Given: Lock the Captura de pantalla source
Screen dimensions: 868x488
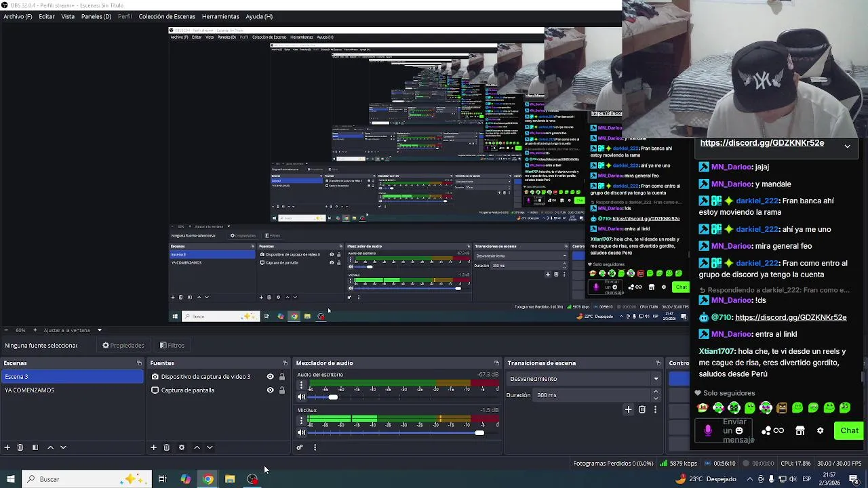Looking at the screenshot, I should pyautogui.click(x=282, y=390).
